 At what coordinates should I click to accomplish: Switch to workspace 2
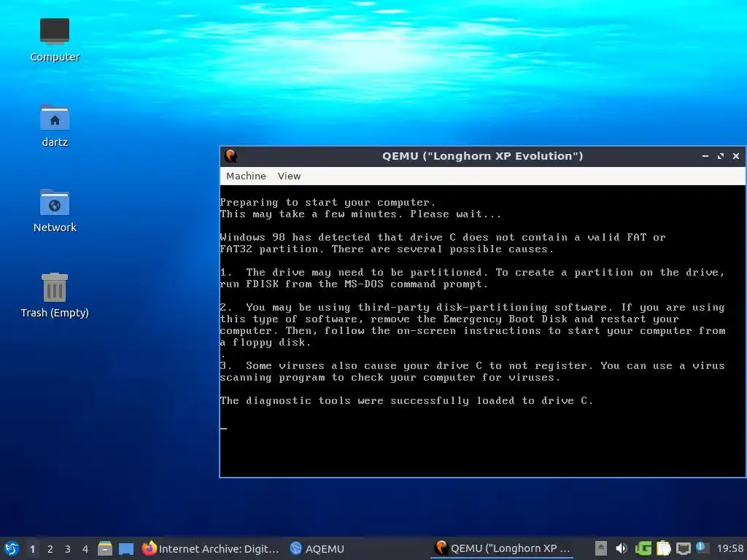pyautogui.click(x=50, y=549)
